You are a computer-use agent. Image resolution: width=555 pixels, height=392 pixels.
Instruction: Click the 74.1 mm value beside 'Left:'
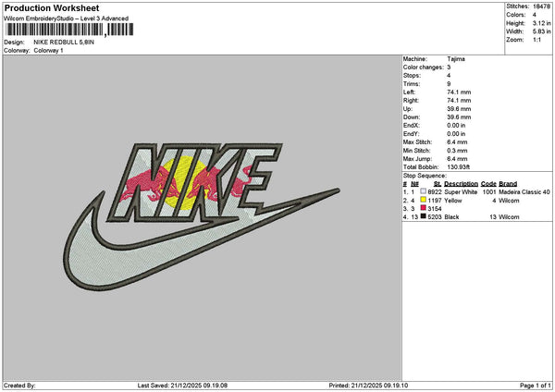coord(459,92)
